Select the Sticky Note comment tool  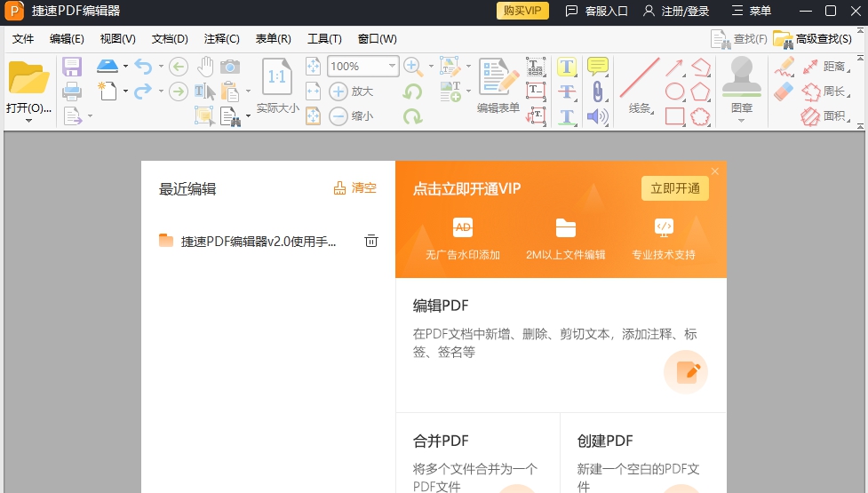point(597,67)
